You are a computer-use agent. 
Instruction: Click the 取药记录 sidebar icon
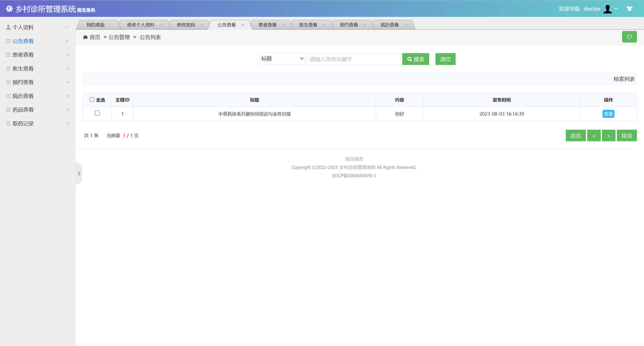click(x=8, y=123)
